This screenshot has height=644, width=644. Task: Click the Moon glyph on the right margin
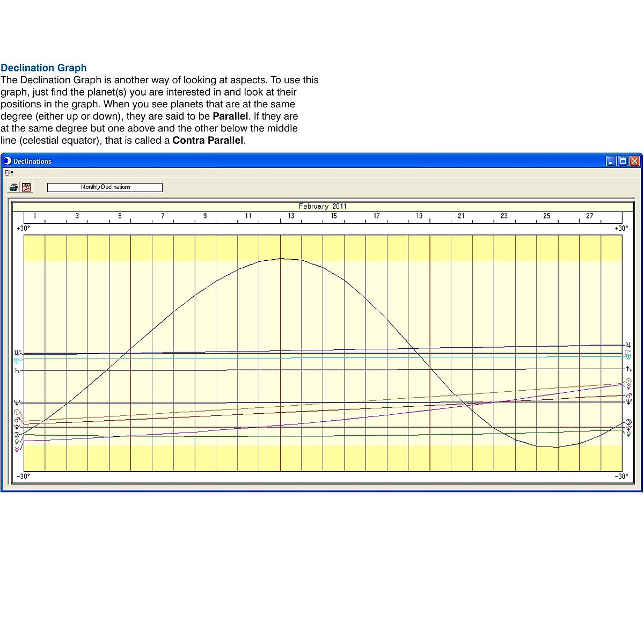click(x=628, y=421)
